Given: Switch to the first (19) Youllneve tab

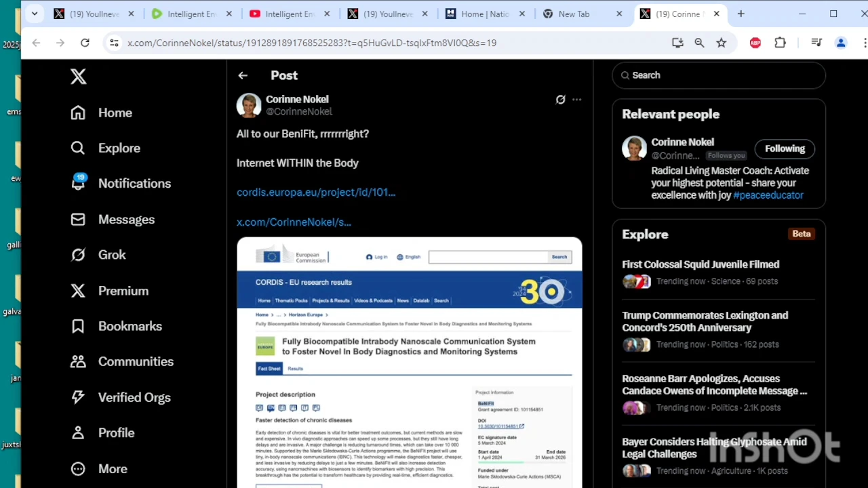Looking at the screenshot, I should (94, 14).
